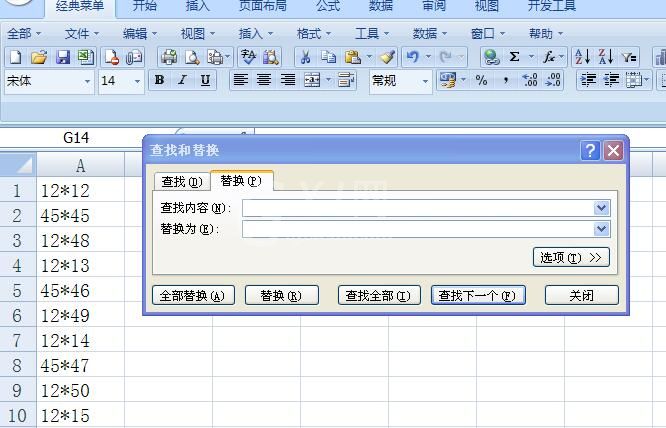Click the spell check icon
Image resolution: width=666 pixels, height=428 pixels.
(x=248, y=57)
